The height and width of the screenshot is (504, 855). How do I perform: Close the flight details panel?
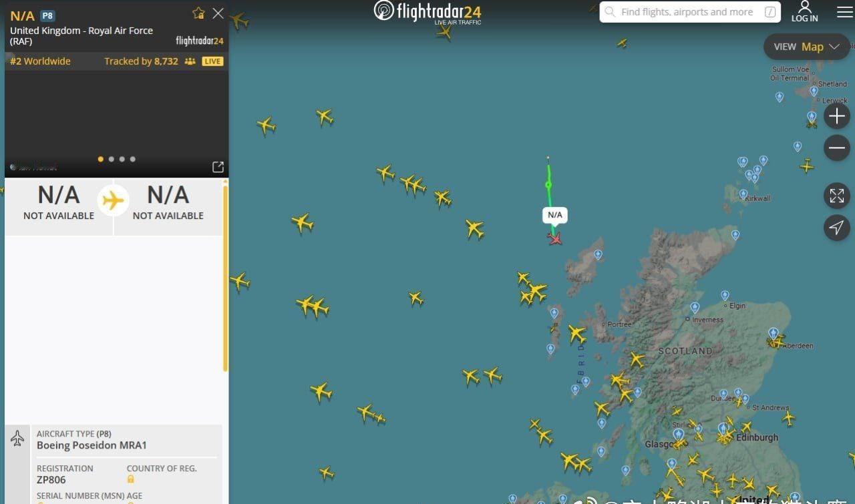coord(218,13)
